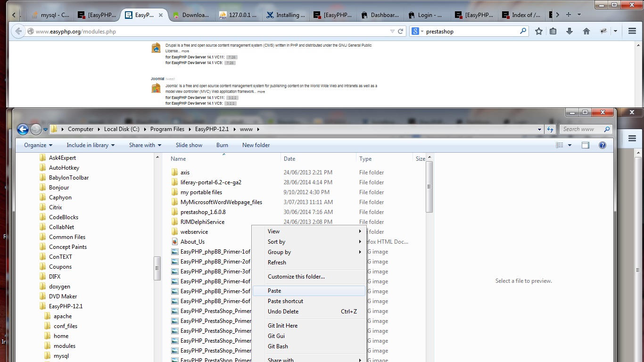Click the Firefox URL address field

[x=207, y=32]
